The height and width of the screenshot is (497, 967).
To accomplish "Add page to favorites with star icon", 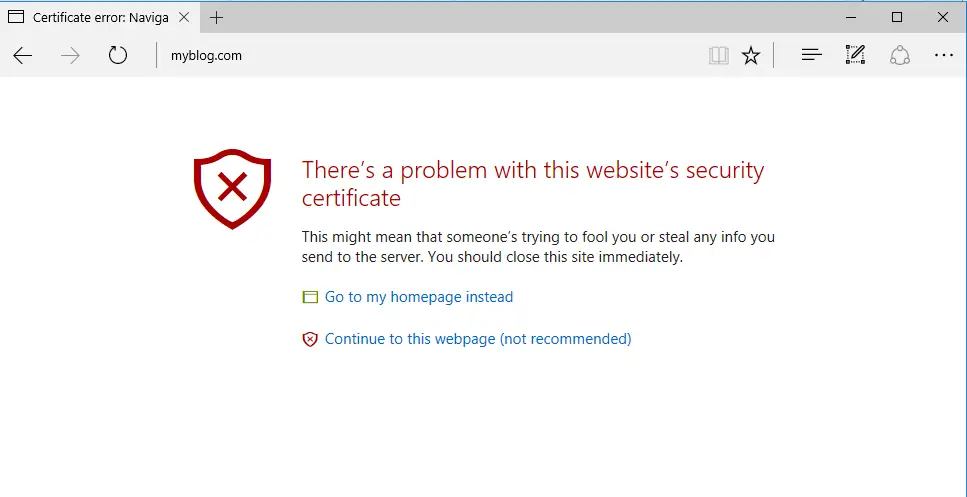I will tap(751, 55).
